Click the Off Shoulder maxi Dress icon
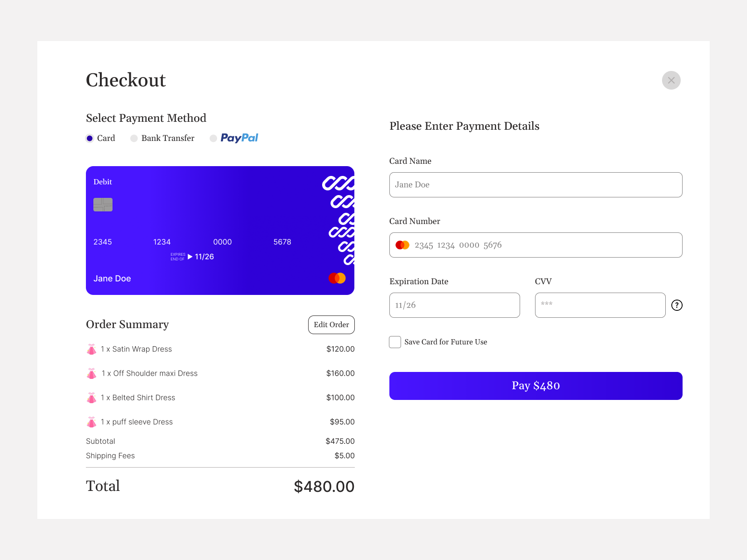 (x=92, y=373)
